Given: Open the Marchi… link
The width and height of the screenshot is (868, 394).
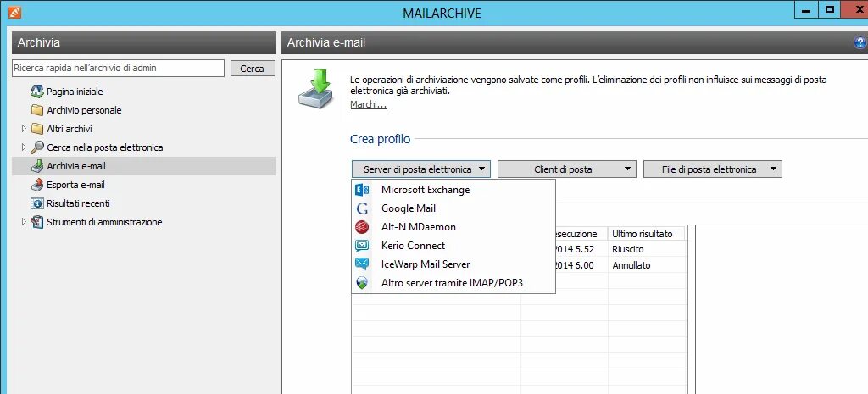Looking at the screenshot, I should click(x=369, y=104).
